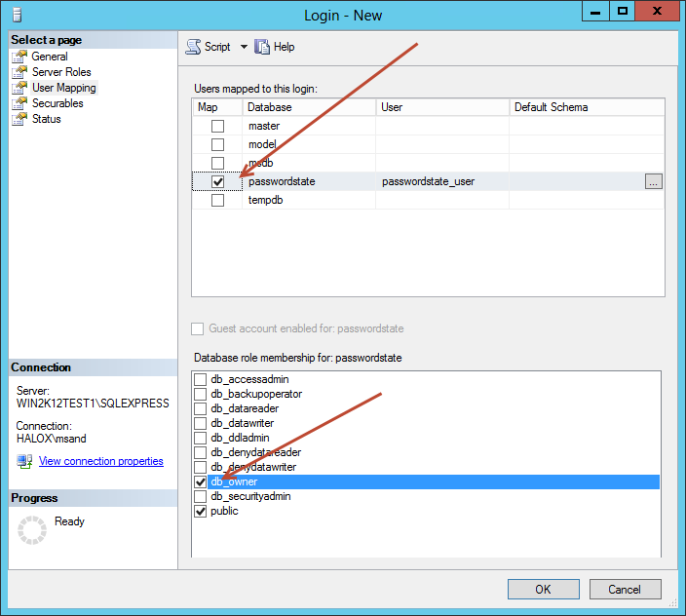Click the Cancel button
686x616 pixels.
[x=625, y=589]
